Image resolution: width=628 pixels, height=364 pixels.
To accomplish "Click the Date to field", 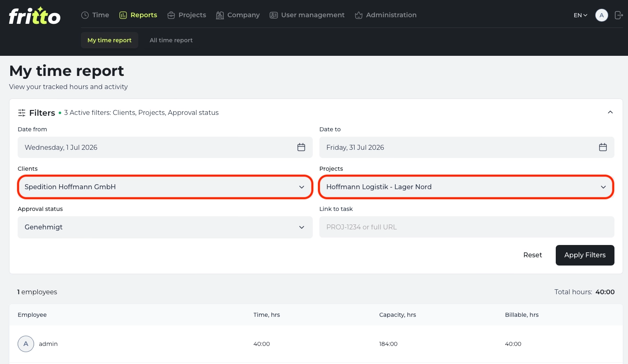I will click(x=467, y=147).
